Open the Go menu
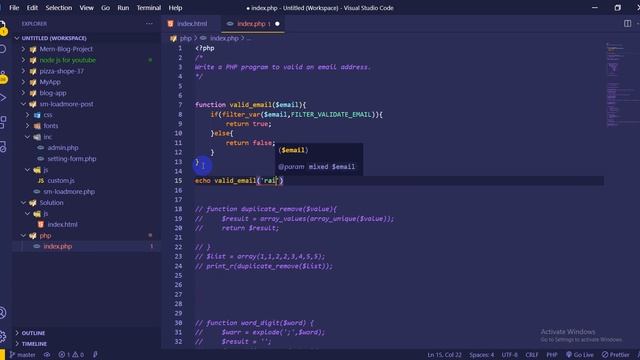 (105, 8)
